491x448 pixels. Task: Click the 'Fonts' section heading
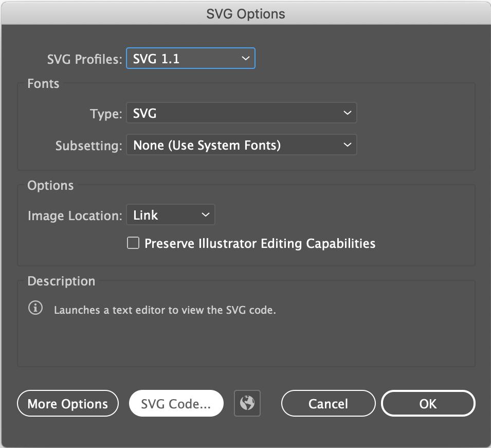pos(43,84)
